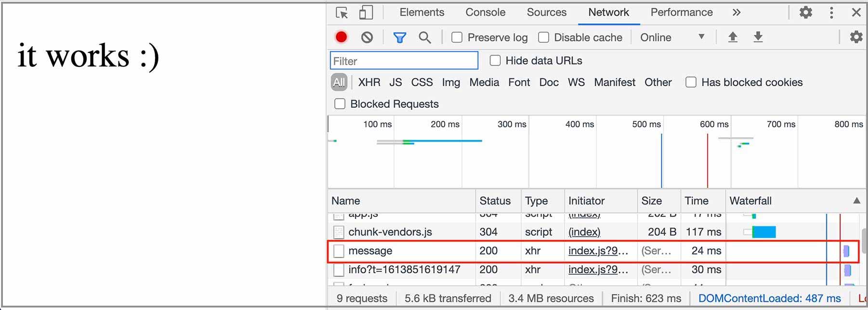
Task: Click the Filter text input field
Action: 404,61
